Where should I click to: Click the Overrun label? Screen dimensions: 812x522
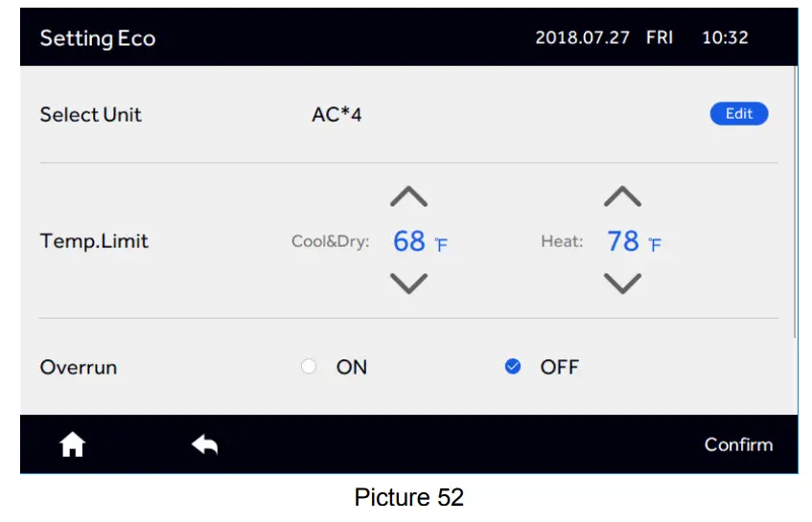(79, 367)
